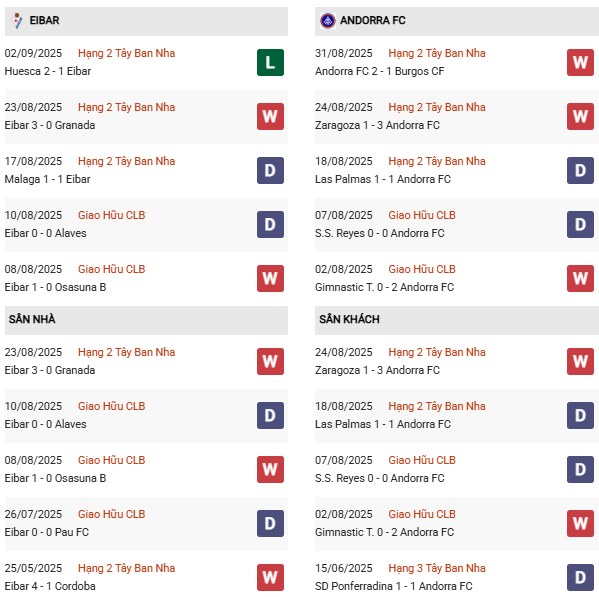The height and width of the screenshot is (597, 599).
Task: Click the Huesca 2 - 1 Eibar result
Action: [x=48, y=71]
